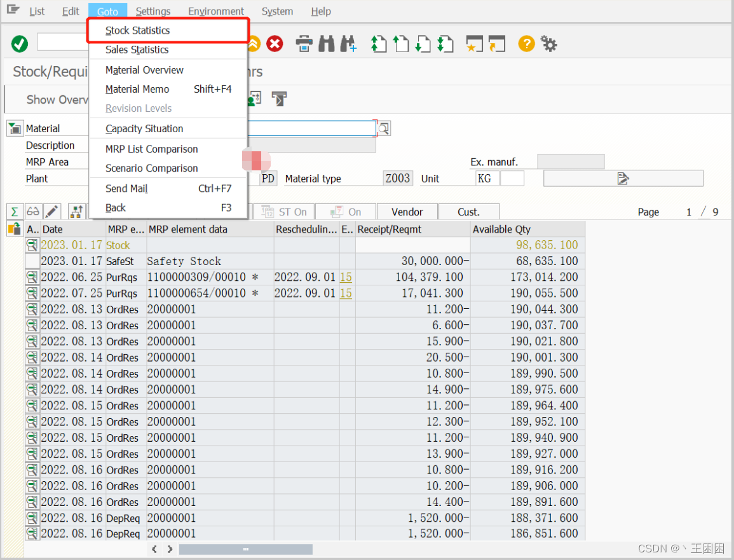Cancel with the red X icon
The width and height of the screenshot is (734, 560).
275,44
